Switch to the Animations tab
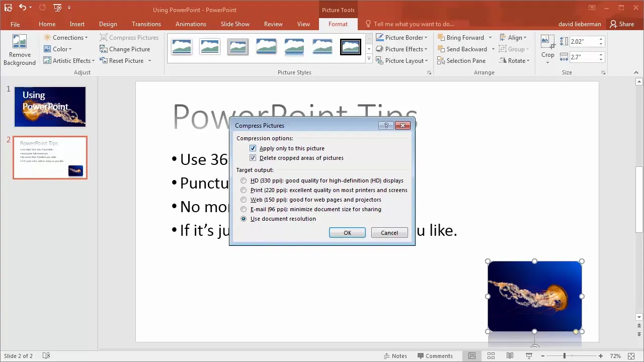Image resolution: width=644 pixels, height=362 pixels. (191, 24)
